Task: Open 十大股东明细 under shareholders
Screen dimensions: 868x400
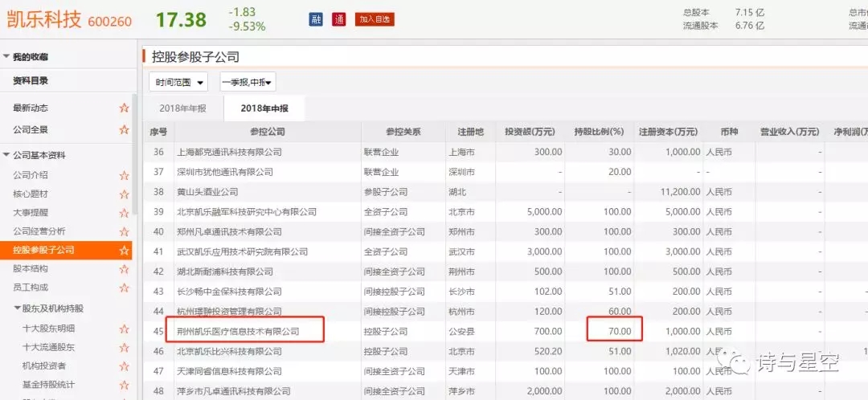Action: [x=49, y=329]
